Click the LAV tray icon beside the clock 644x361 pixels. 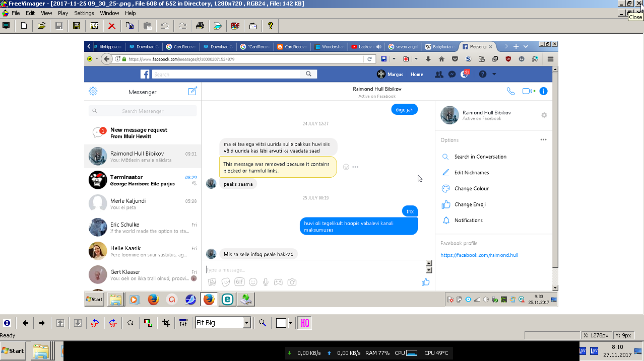coord(594,350)
